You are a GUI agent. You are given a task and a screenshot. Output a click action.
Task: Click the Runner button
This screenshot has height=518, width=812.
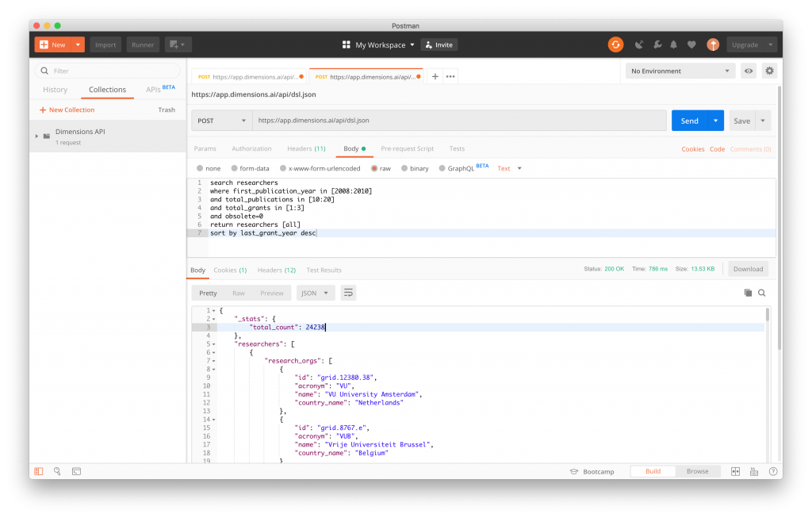pyautogui.click(x=143, y=44)
